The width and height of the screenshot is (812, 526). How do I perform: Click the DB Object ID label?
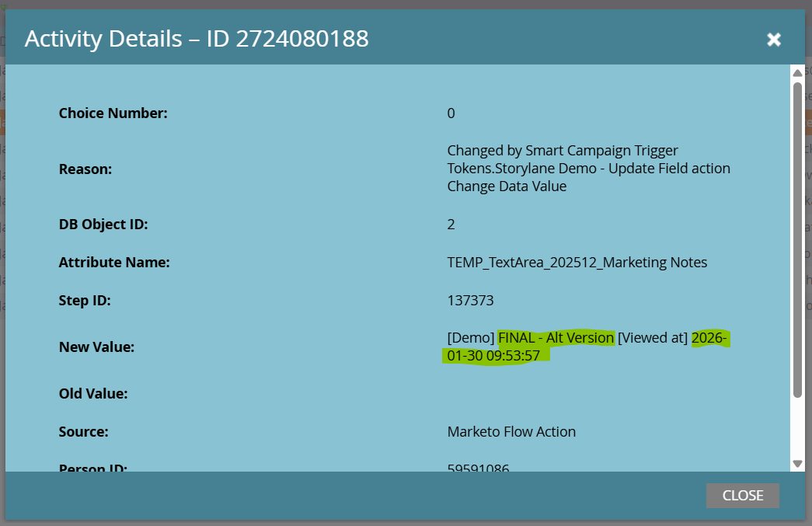click(103, 225)
